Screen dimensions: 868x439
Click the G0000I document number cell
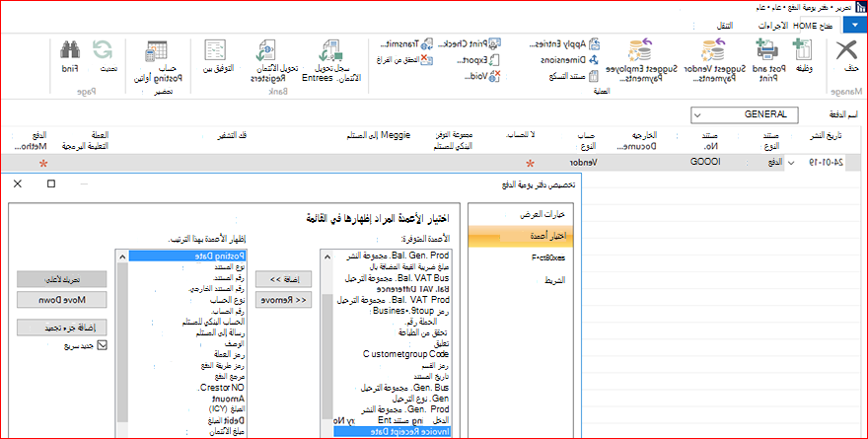point(705,162)
